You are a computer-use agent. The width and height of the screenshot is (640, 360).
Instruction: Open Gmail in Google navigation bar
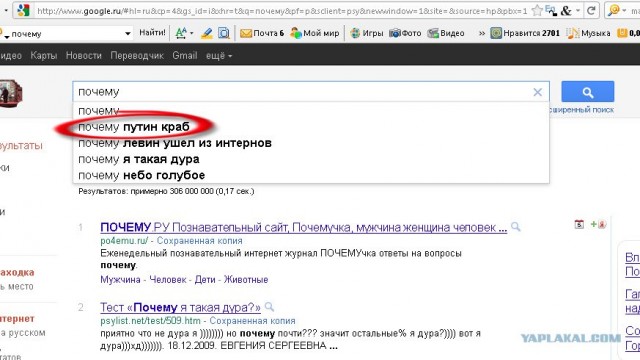tap(184, 56)
